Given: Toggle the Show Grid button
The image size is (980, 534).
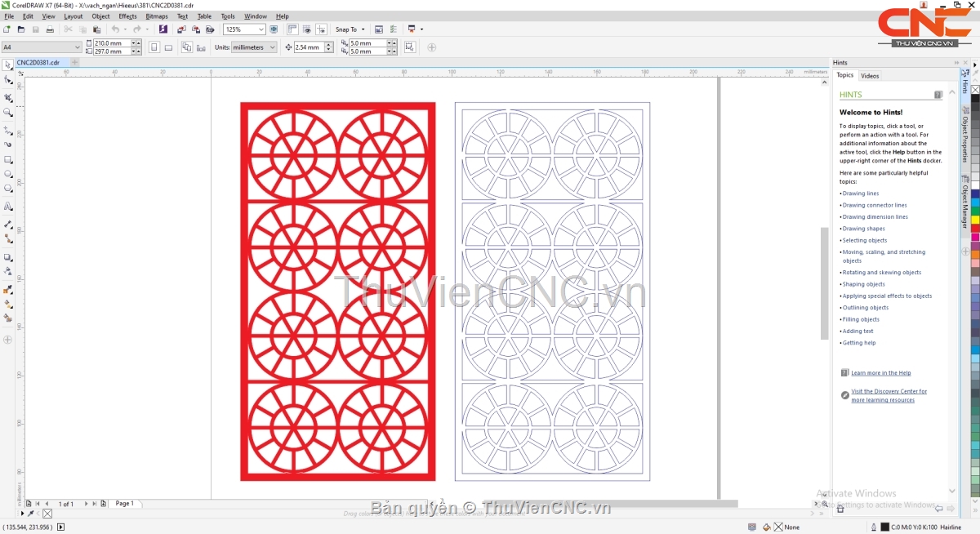Looking at the screenshot, I should tap(305, 29).
